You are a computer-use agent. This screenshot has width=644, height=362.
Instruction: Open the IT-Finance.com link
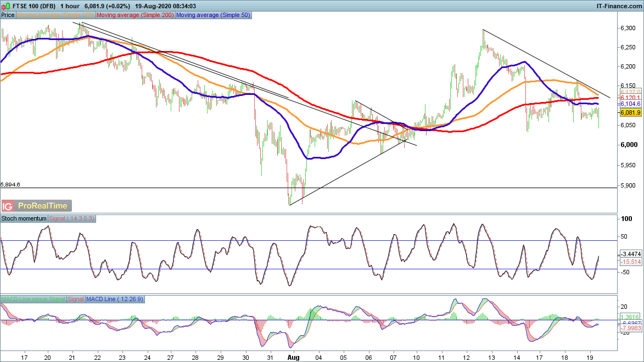pyautogui.click(x=619, y=5)
